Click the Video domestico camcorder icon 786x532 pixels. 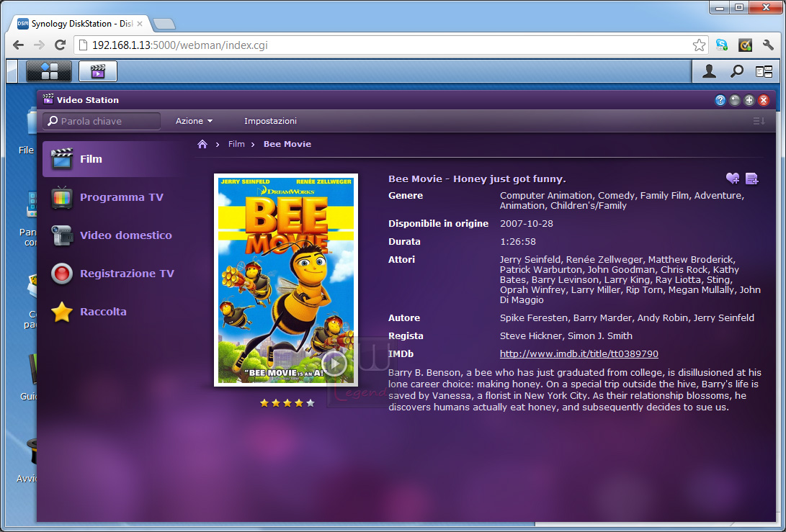62,235
